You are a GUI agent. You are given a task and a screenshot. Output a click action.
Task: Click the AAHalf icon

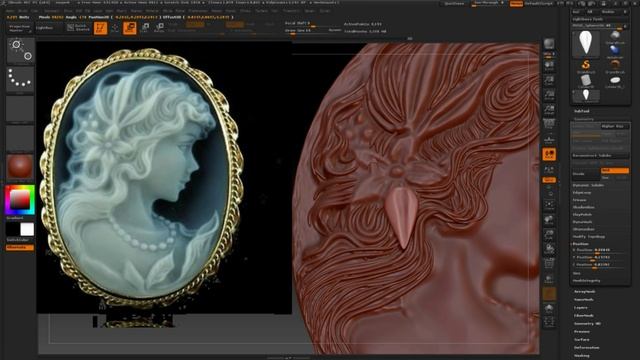(x=549, y=109)
